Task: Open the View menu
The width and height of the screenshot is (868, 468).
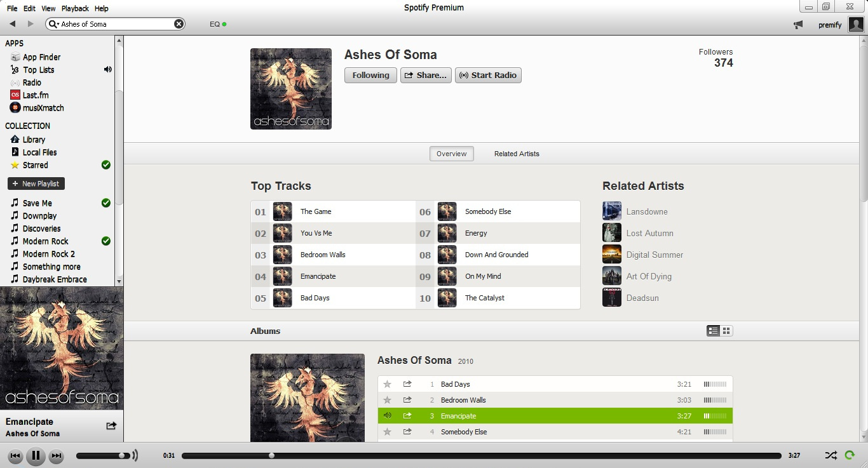Action: (x=48, y=8)
